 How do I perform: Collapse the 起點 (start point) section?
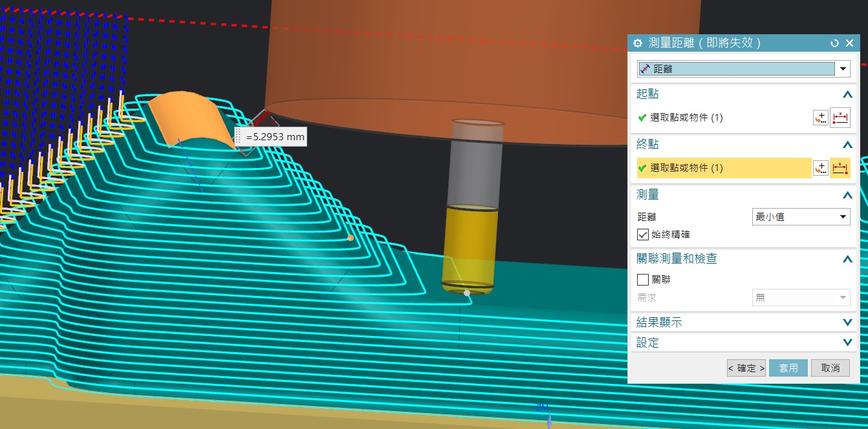pos(847,94)
